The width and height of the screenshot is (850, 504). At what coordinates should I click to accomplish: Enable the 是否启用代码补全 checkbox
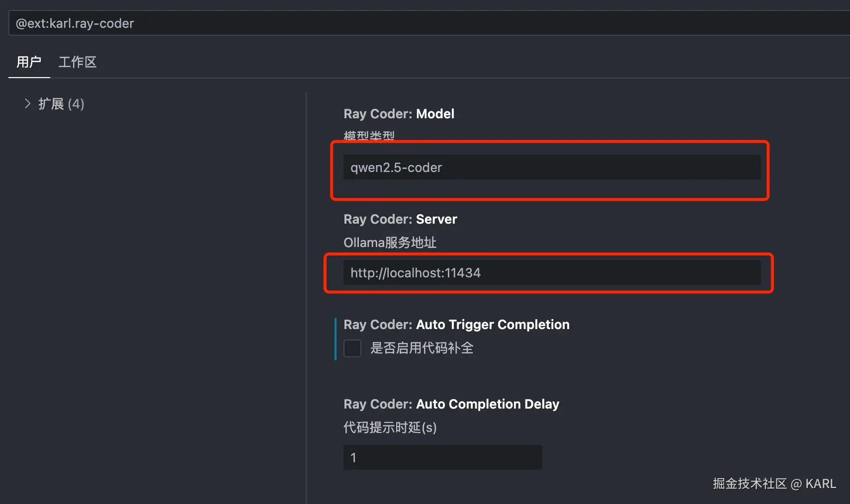coord(352,348)
